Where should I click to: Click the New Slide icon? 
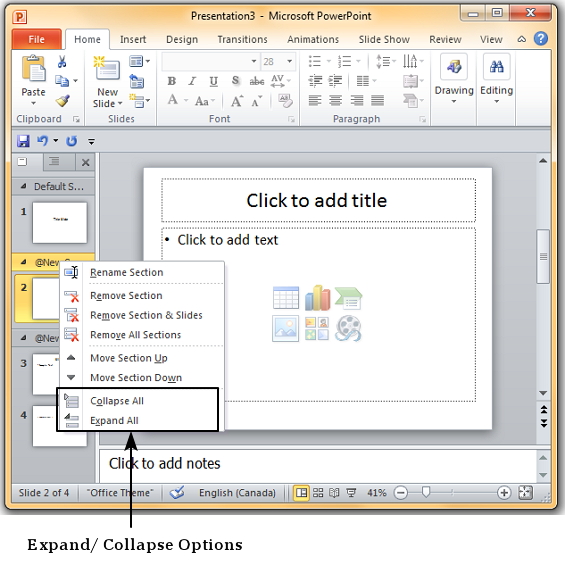(x=107, y=68)
